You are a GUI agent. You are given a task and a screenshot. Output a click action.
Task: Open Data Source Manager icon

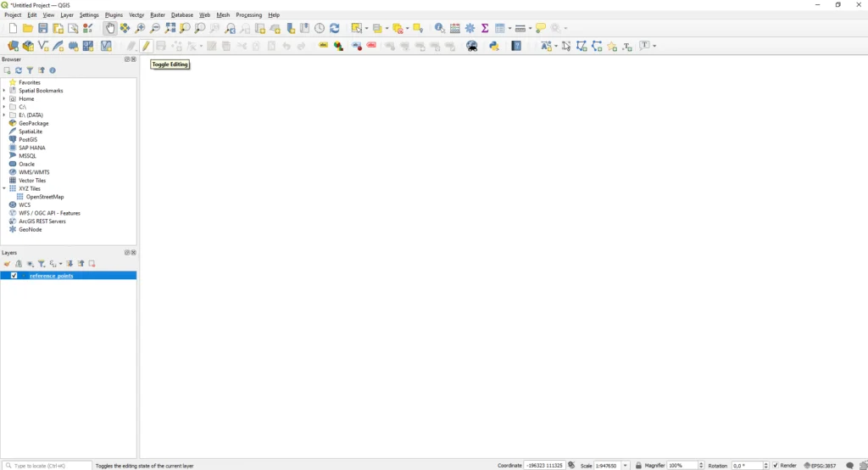coord(13,46)
